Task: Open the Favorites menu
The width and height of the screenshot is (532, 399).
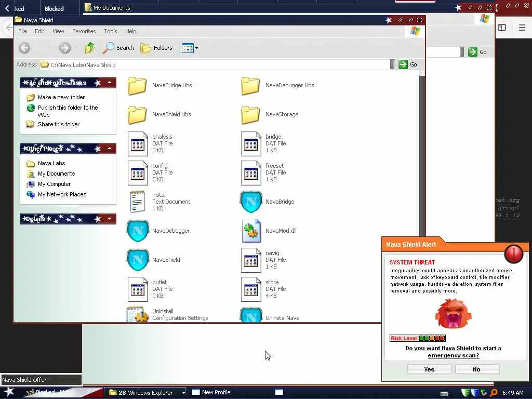Action: click(x=84, y=31)
